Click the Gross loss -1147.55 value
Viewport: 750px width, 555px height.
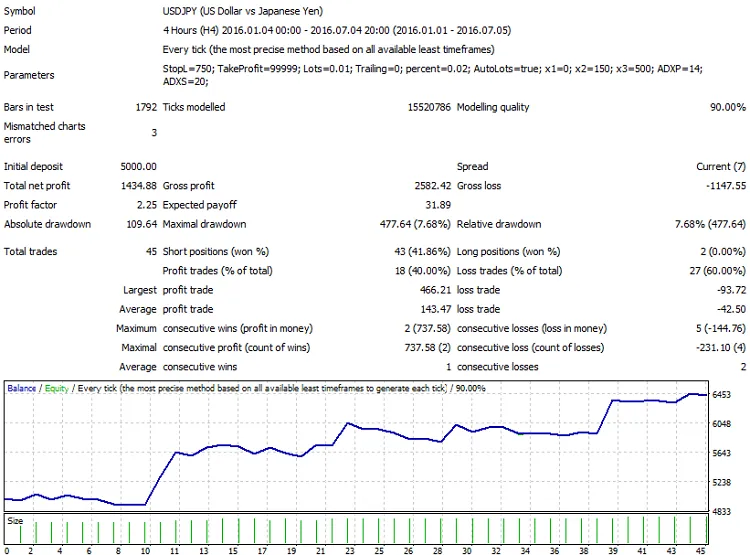click(724, 185)
